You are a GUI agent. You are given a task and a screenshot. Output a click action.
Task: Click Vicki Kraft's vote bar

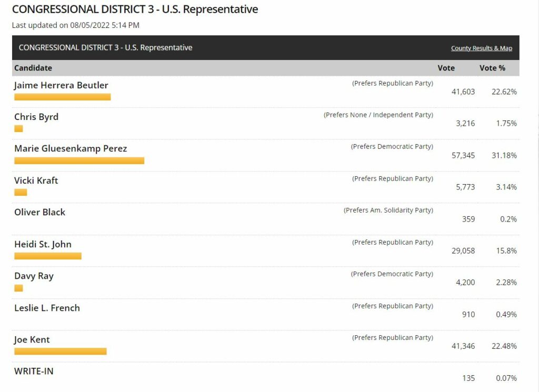(x=21, y=193)
